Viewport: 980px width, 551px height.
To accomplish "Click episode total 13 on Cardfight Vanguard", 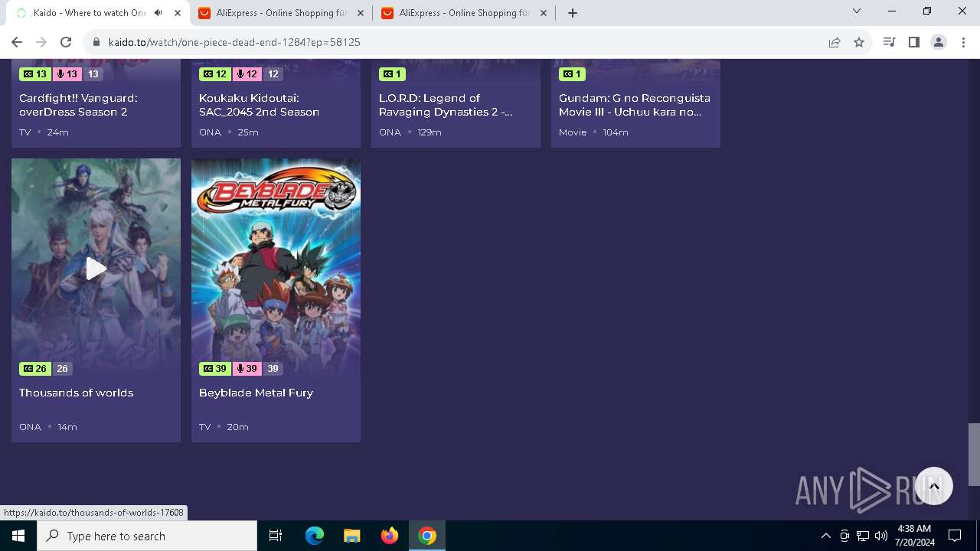I will [x=93, y=74].
